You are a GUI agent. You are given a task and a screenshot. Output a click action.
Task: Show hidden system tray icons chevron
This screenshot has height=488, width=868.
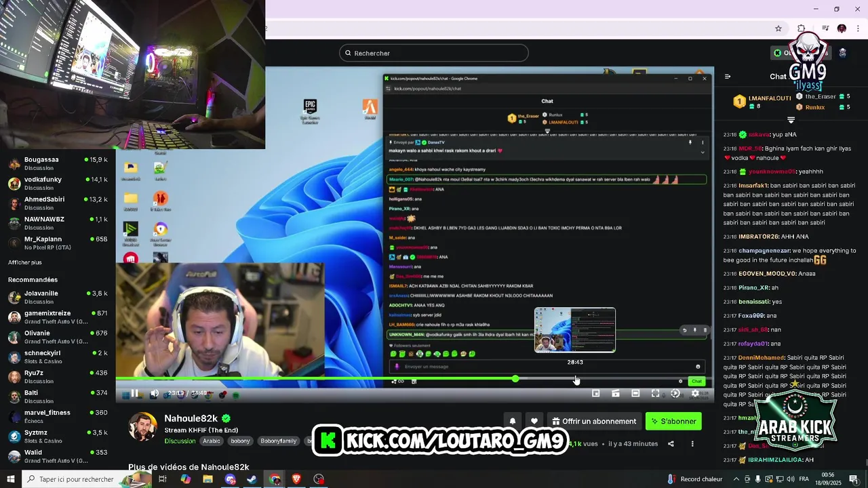tap(737, 479)
